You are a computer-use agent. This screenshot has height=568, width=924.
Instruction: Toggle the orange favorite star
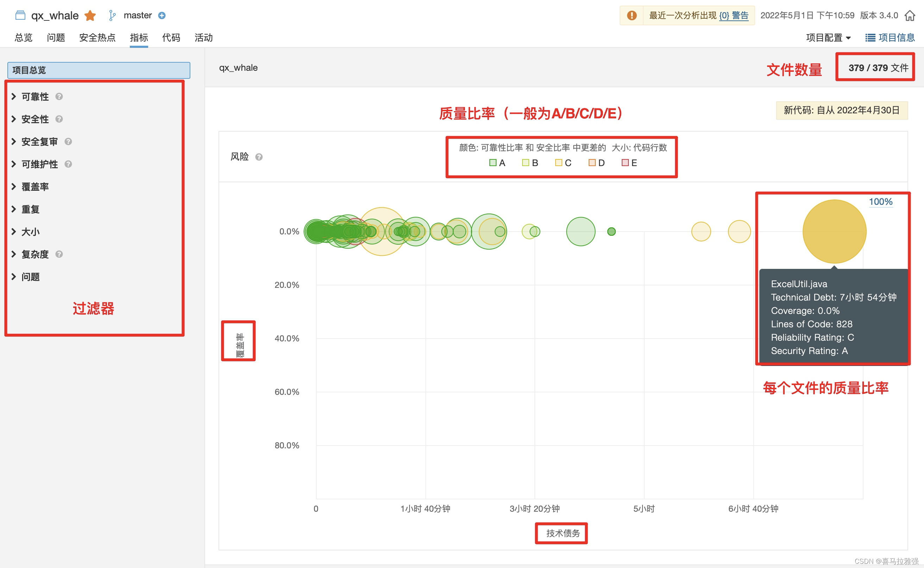(x=90, y=15)
